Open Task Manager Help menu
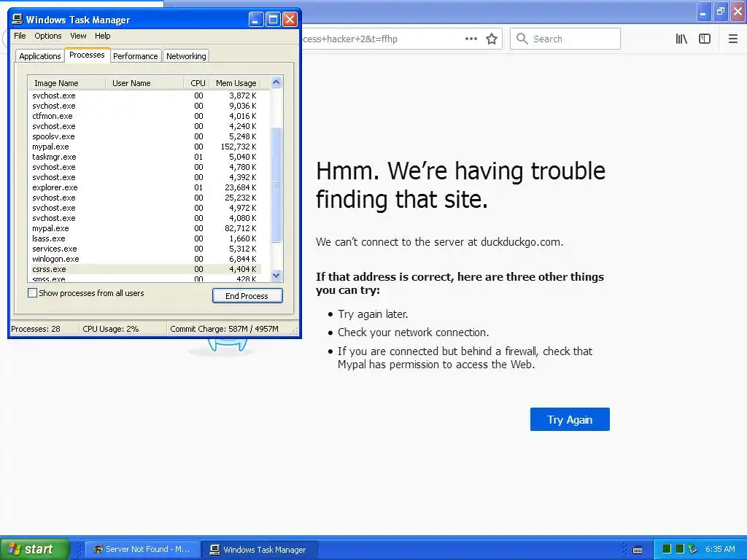 coord(102,36)
